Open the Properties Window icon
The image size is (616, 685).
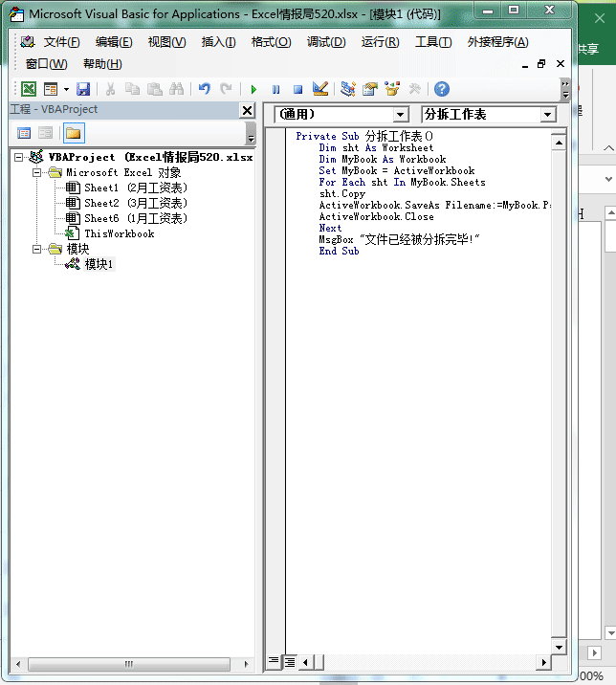[x=370, y=89]
